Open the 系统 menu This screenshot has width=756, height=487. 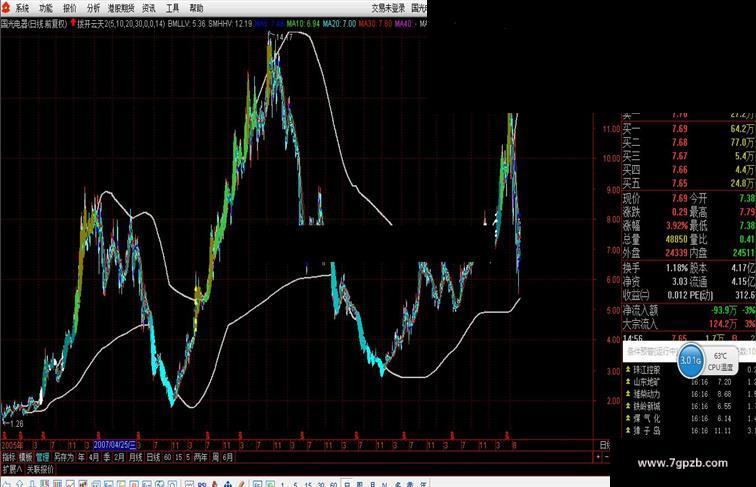click(22, 8)
